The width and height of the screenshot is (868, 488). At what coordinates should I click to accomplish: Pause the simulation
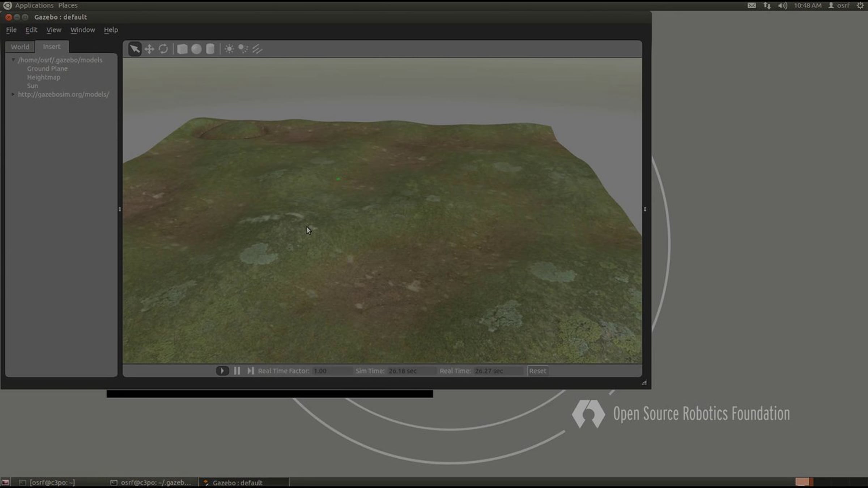pyautogui.click(x=237, y=371)
